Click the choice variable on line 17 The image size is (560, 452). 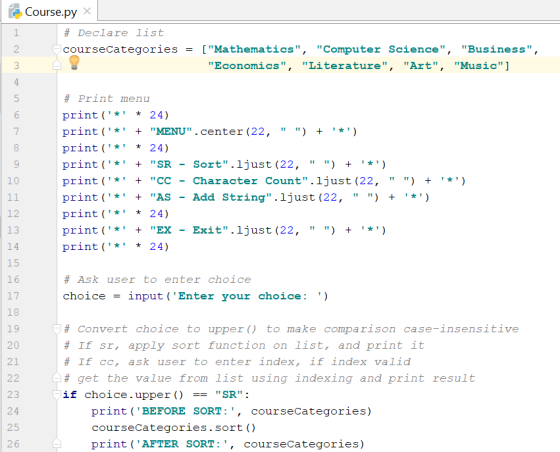coord(84,296)
